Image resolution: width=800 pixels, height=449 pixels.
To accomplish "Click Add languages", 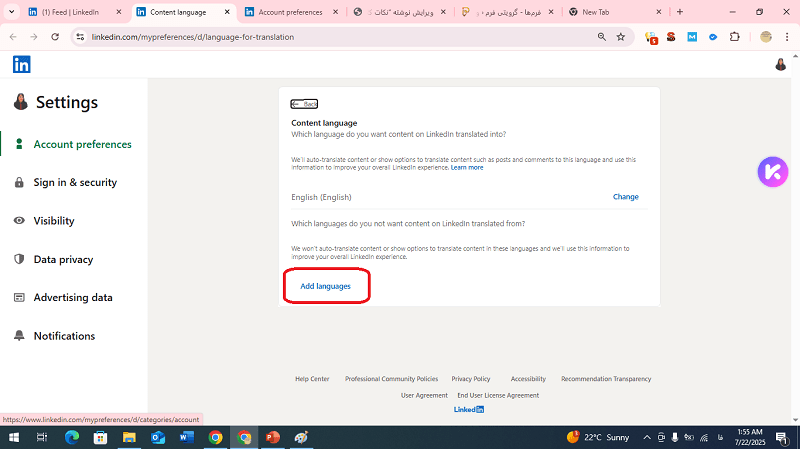I will pyautogui.click(x=326, y=286).
